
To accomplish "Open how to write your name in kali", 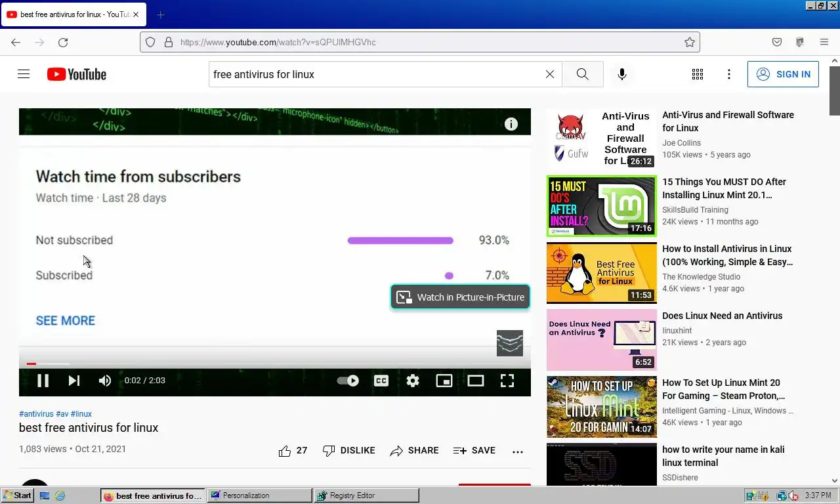I will coord(723,456).
